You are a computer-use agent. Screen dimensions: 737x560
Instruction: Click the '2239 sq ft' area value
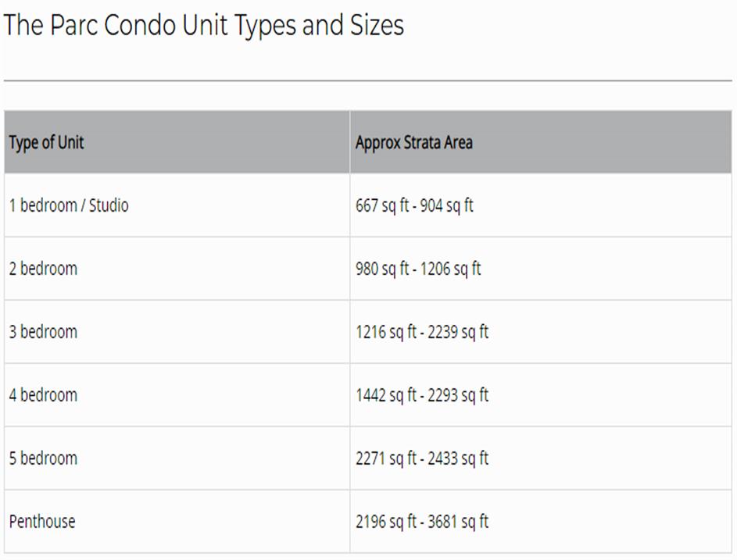[458, 332]
